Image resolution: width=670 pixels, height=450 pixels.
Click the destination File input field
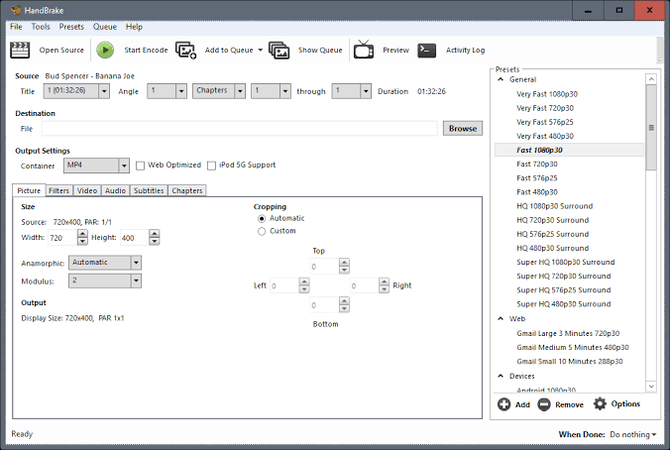pyautogui.click(x=238, y=128)
